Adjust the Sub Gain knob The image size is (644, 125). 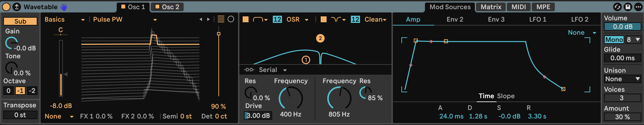[11, 43]
